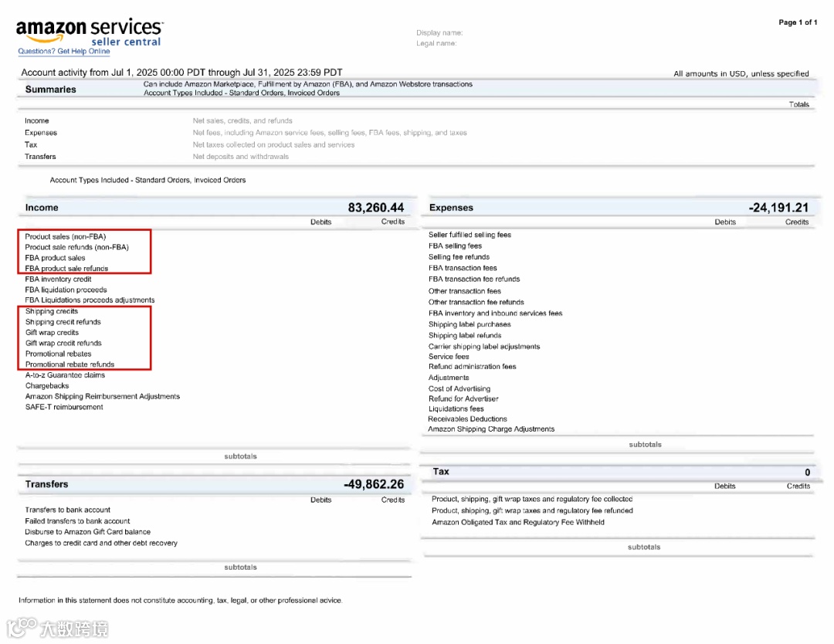The image size is (834, 644).
Task: Click the Legal name label
Action: [x=436, y=43]
